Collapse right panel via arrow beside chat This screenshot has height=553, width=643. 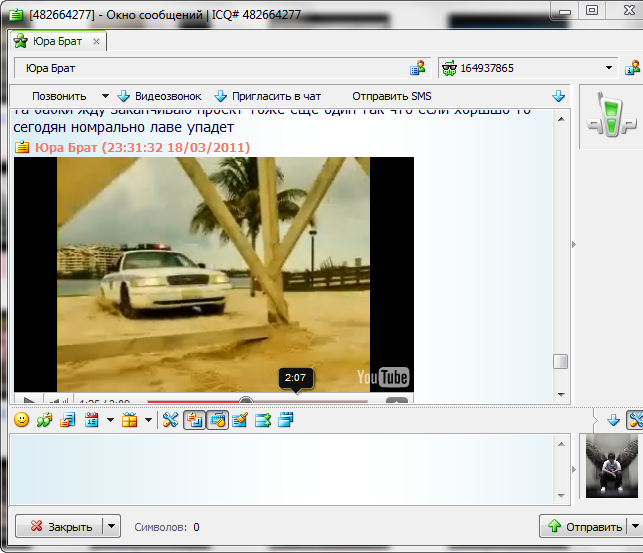click(574, 245)
